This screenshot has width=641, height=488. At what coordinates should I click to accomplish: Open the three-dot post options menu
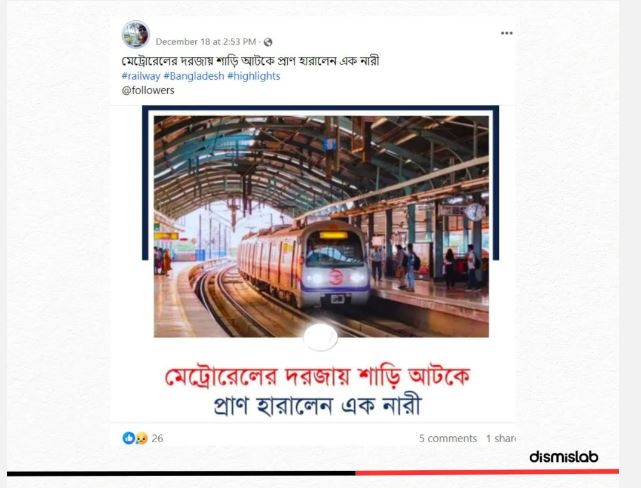(x=507, y=33)
